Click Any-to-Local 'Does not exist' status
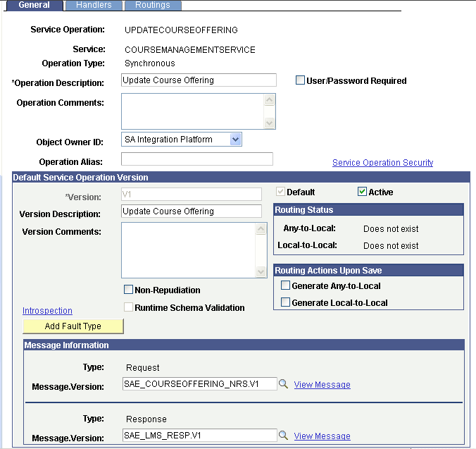This screenshot has height=449, width=476. [x=391, y=229]
